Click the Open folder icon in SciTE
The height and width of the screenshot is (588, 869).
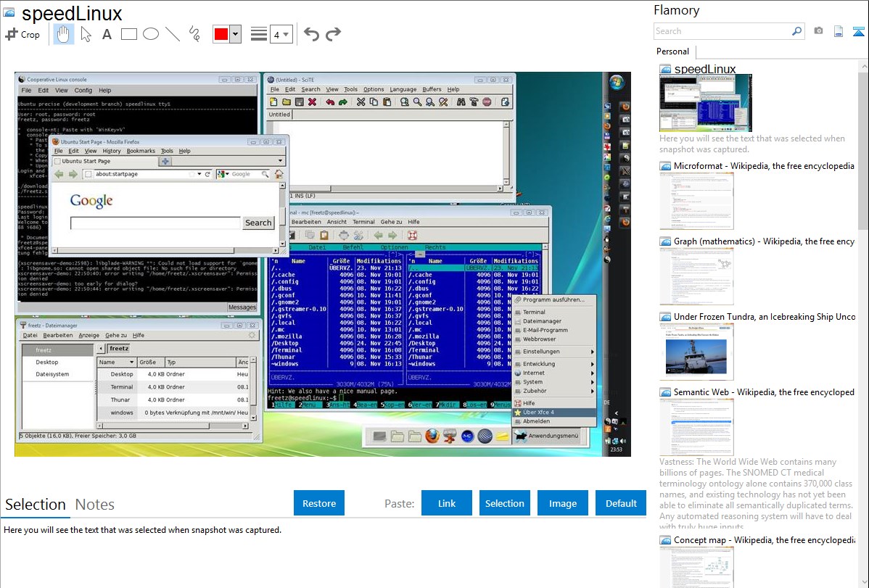click(x=287, y=102)
